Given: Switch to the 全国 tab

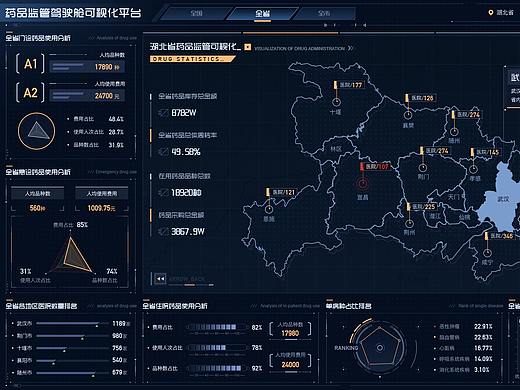Looking at the screenshot, I should 197,13.
